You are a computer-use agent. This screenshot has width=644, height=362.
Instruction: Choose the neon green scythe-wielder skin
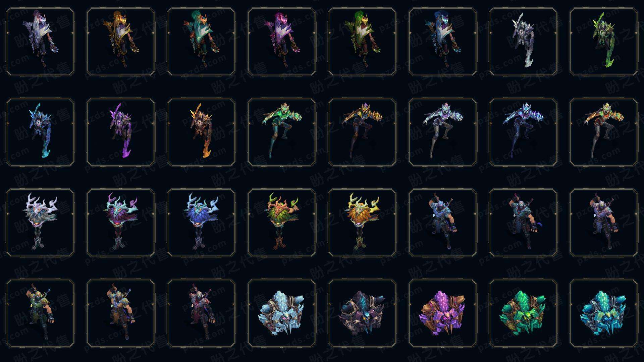coord(604,42)
